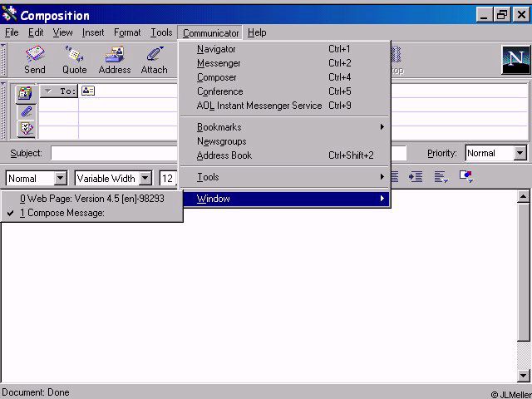Choose Composer from the menu
The image size is (532, 399).
(x=285, y=77)
